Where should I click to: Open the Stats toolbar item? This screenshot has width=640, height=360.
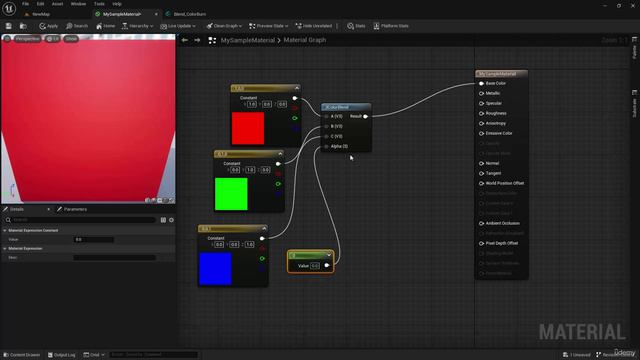[x=356, y=26]
